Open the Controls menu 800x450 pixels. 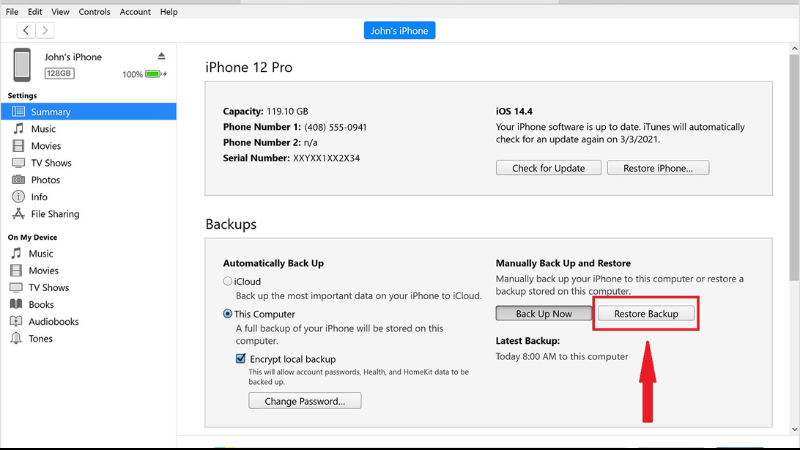(x=94, y=12)
